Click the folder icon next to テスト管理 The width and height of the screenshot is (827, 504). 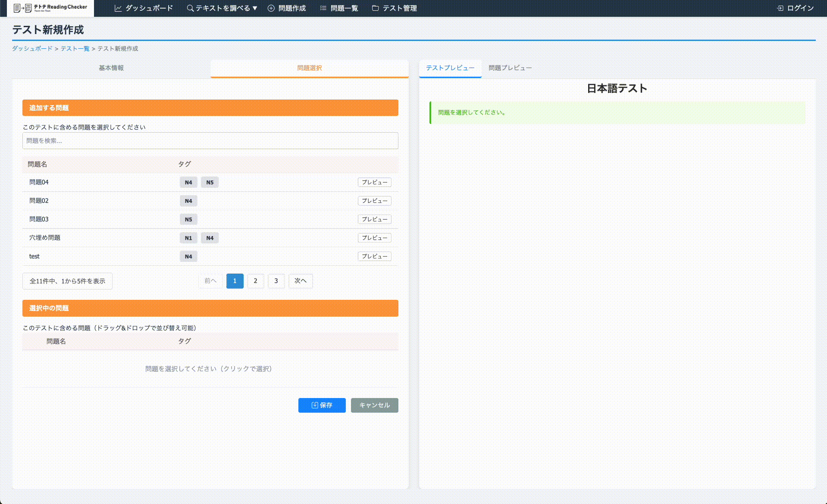point(375,8)
